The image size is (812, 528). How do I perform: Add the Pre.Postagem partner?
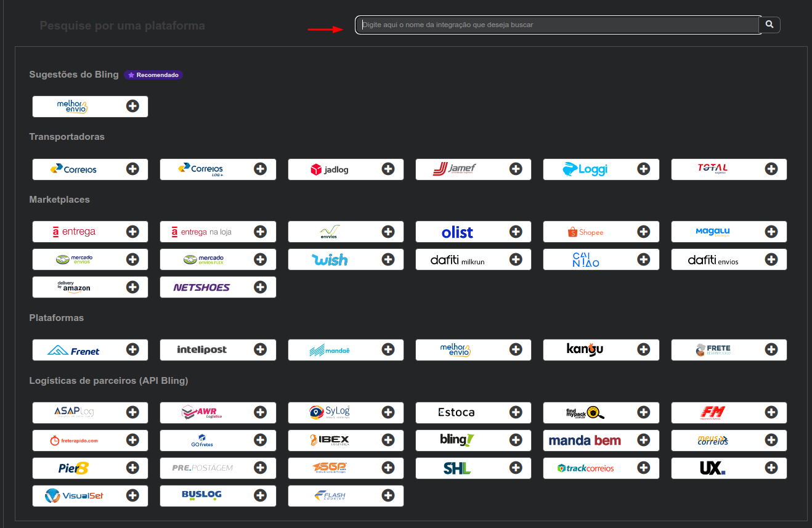point(260,468)
